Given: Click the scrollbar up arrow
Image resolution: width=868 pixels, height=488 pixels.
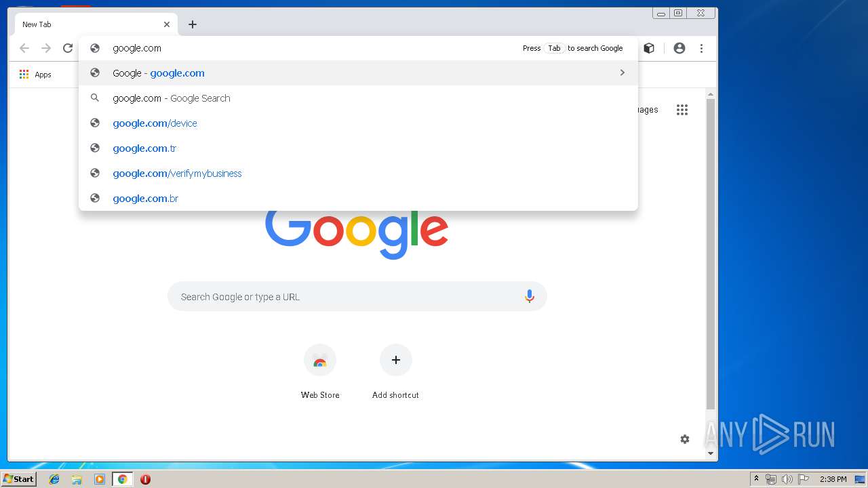Looking at the screenshot, I should click(711, 94).
